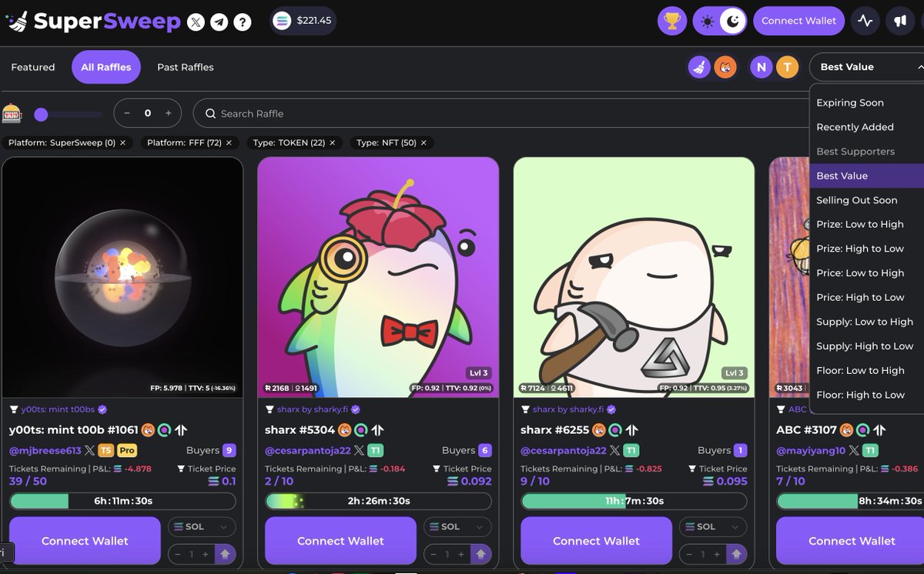Screen dimensions: 924x574
Task: Open X profile icon beside @mayiyang10
Action: pos(855,450)
